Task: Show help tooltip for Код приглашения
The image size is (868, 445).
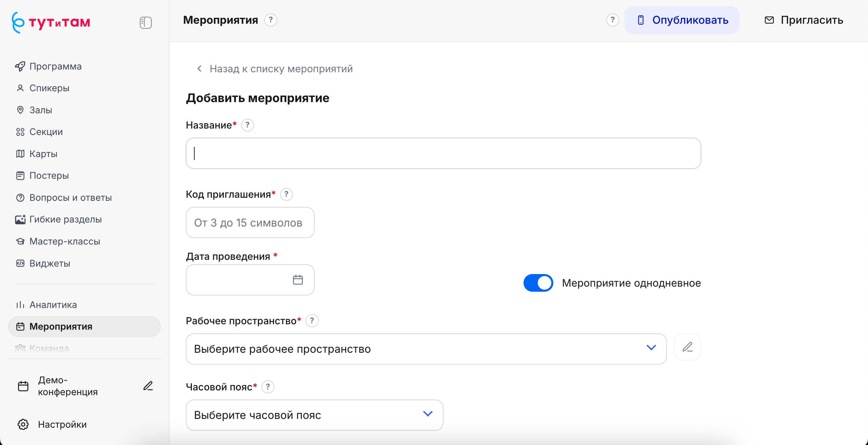Action: 287,194
